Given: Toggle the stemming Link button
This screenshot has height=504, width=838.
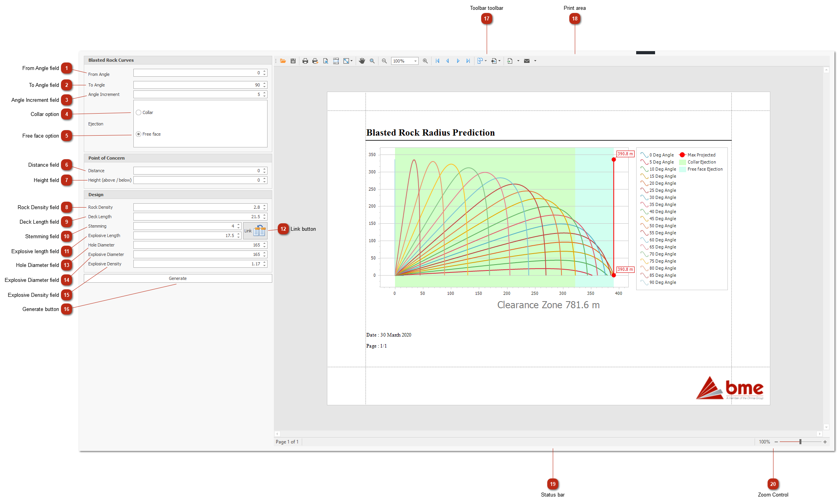Looking at the screenshot, I should pos(255,231).
